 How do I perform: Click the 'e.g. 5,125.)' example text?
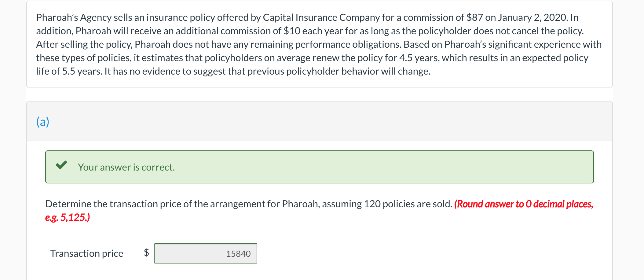(x=68, y=217)
